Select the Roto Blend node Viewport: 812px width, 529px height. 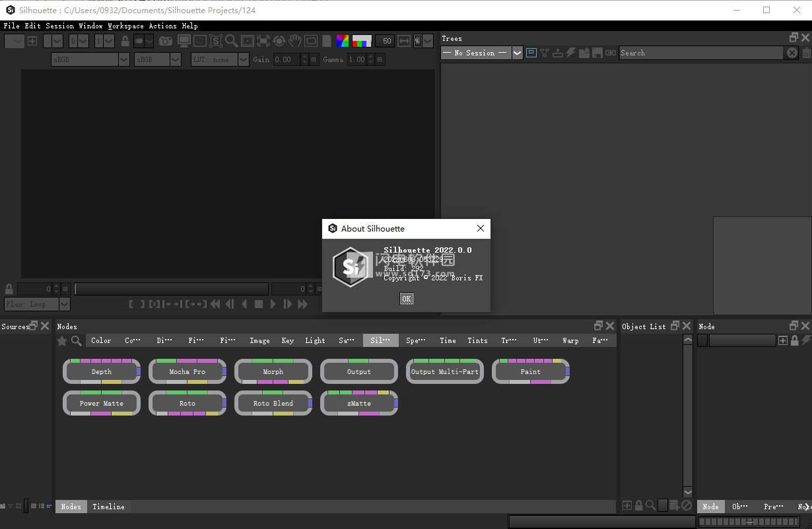[273, 404]
